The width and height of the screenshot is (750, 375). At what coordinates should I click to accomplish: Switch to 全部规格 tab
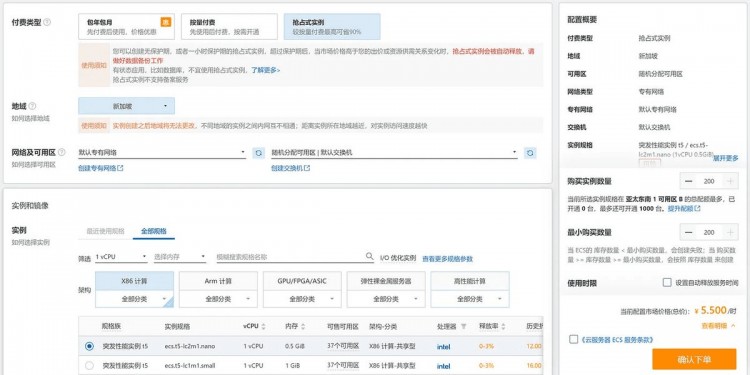point(154,231)
